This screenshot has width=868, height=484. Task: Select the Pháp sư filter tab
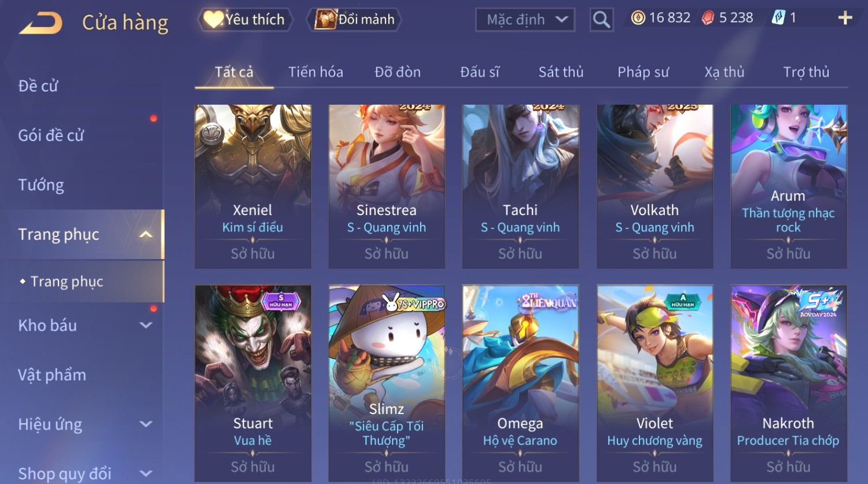(x=643, y=72)
